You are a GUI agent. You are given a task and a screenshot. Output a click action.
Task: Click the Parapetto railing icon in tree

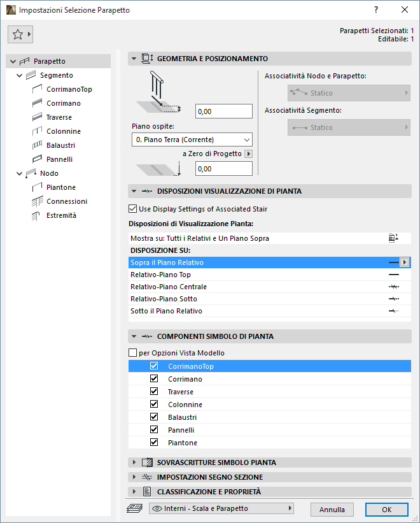coord(25,61)
